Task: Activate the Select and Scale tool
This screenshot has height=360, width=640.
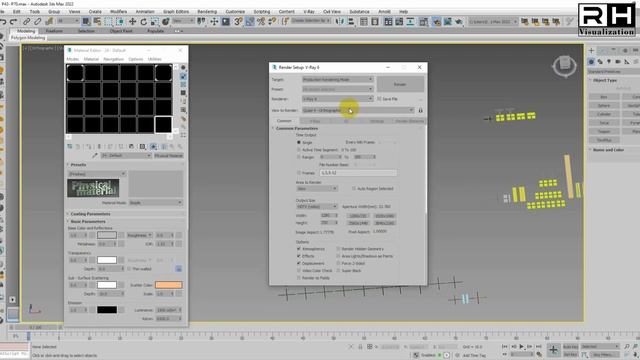Action: pos(155,22)
